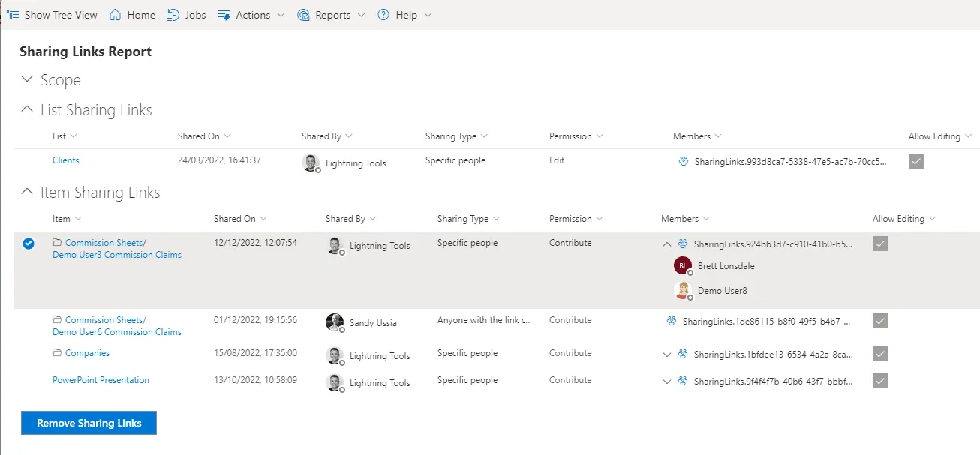
Task: Click the Help question mark icon
Action: (383, 14)
